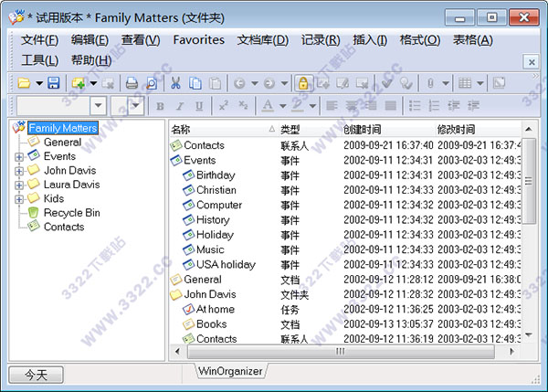This screenshot has height=392, width=548.
Task: Open the 查看(V) menu
Action: click(x=141, y=40)
